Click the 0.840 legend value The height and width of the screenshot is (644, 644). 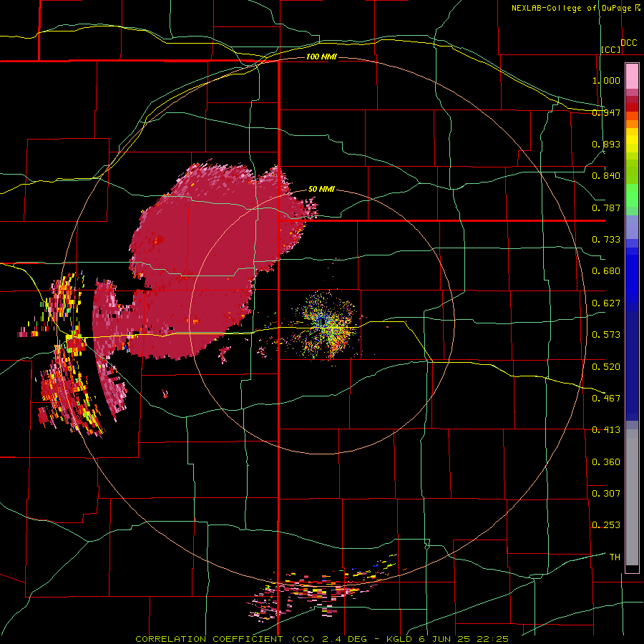coord(606,176)
